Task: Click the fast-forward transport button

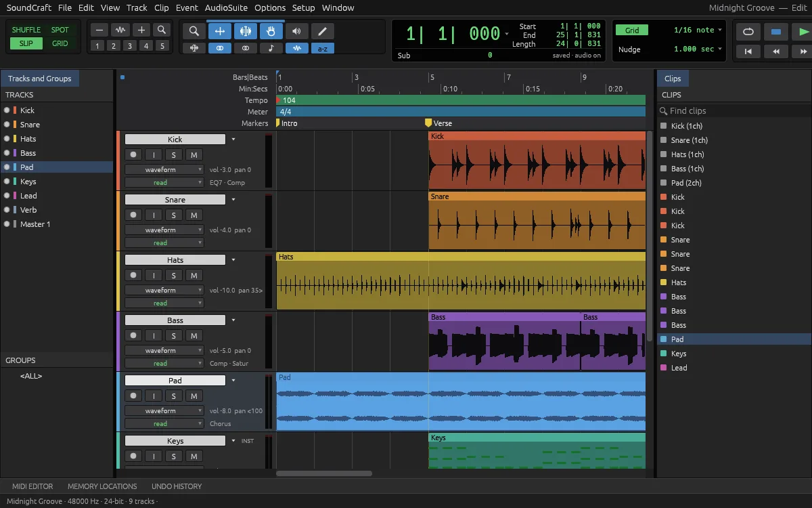Action: pyautogui.click(x=803, y=51)
